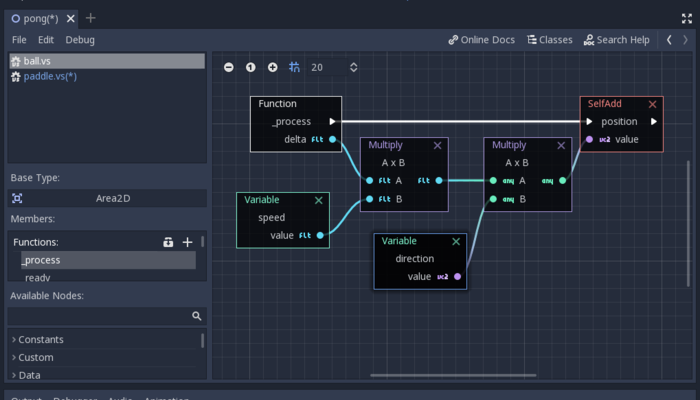700x400 pixels.
Task: Open the Debug menu
Action: 80,40
